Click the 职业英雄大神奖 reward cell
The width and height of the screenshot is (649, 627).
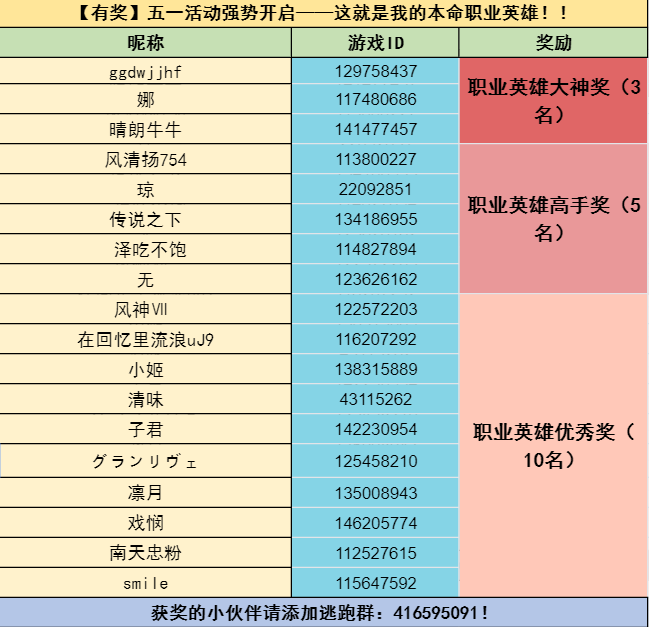pos(553,100)
